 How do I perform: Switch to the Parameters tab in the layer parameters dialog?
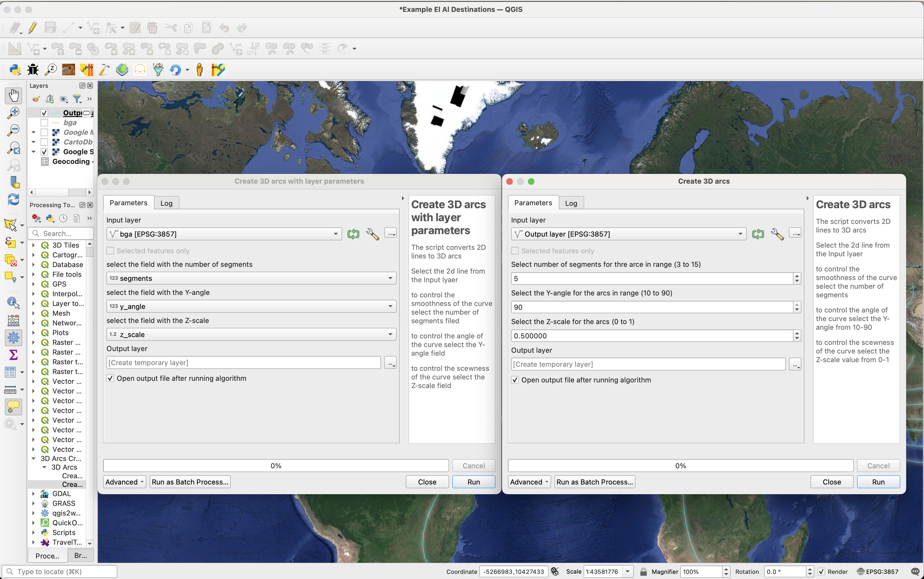(128, 203)
